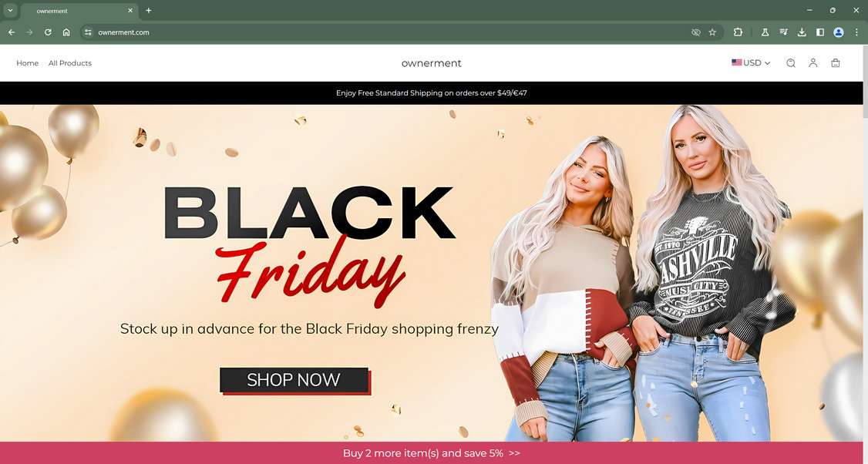The width and height of the screenshot is (868, 464).
Task: Open the browser downloads icon
Action: tap(802, 32)
